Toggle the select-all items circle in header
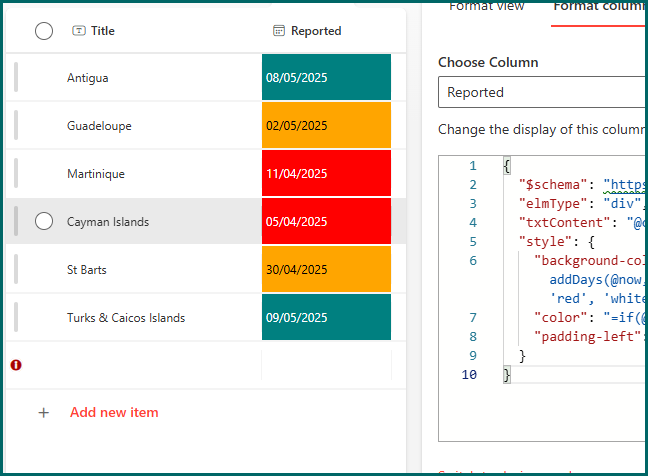The height and width of the screenshot is (476, 648). [x=44, y=31]
